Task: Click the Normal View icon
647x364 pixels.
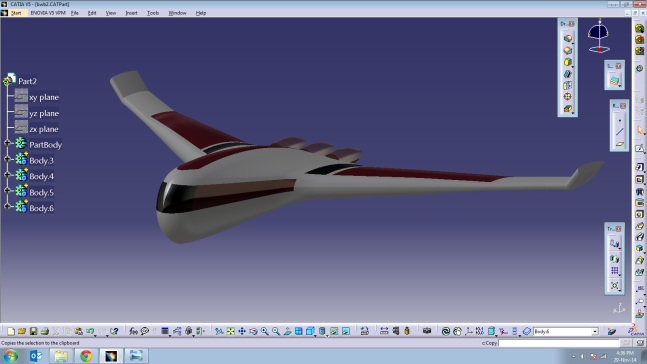Action: point(287,331)
